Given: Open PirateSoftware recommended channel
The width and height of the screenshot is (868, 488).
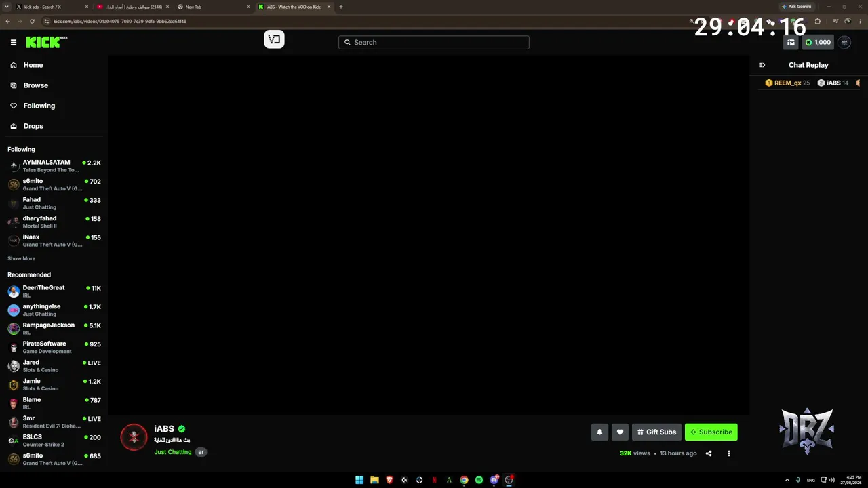Looking at the screenshot, I should (x=54, y=347).
